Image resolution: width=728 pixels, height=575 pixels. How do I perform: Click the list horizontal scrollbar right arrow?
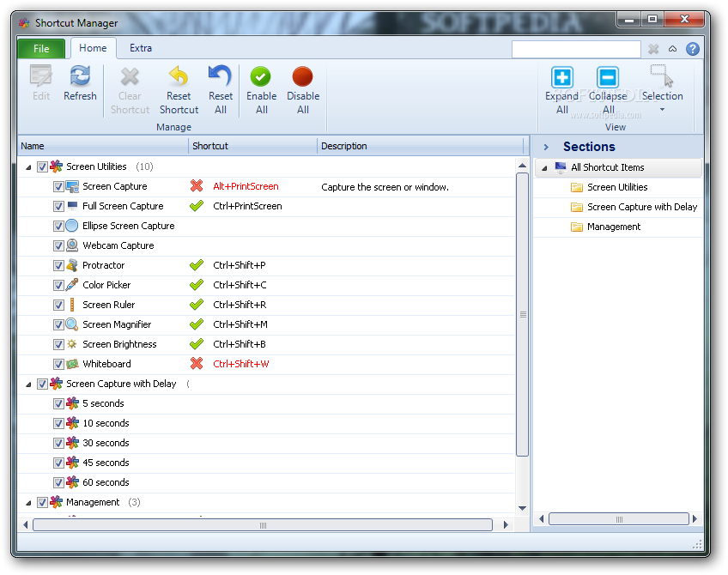(506, 525)
